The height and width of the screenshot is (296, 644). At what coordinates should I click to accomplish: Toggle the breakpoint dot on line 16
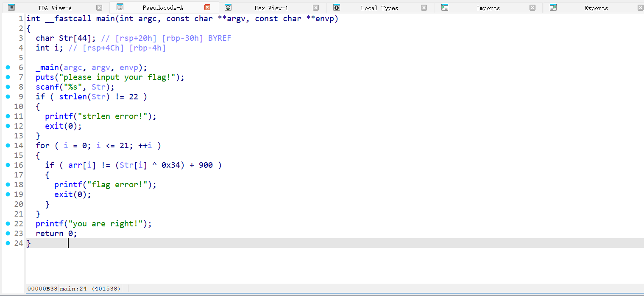pos(8,165)
